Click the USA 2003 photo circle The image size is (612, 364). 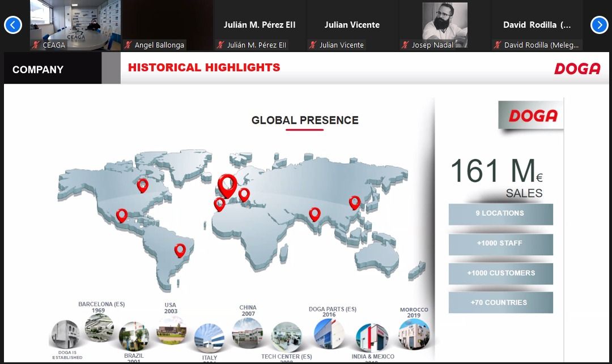[171, 329]
